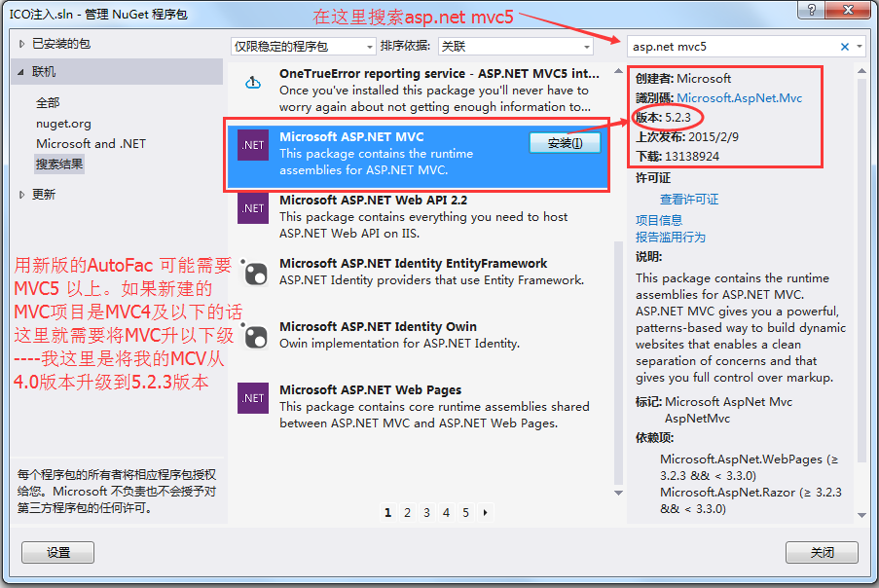The height and width of the screenshot is (588, 879).
Task: Open the 查看许可证 link
Action: point(689,199)
